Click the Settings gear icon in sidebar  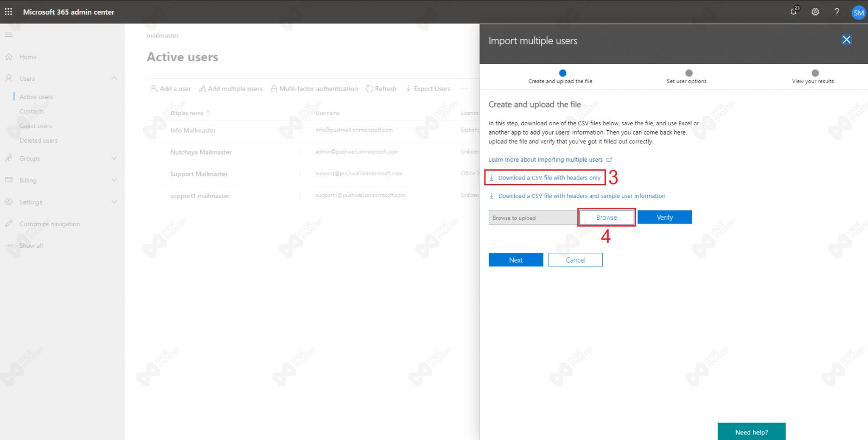[9, 202]
